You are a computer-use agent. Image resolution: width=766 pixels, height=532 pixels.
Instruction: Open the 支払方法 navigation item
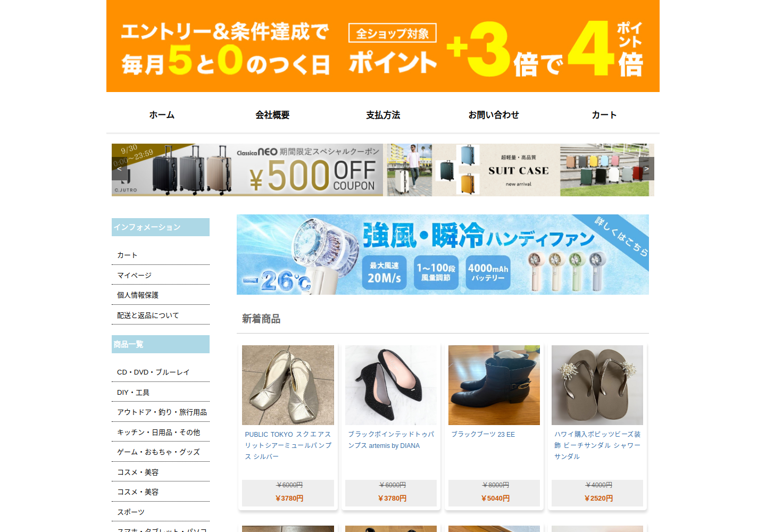click(x=383, y=115)
